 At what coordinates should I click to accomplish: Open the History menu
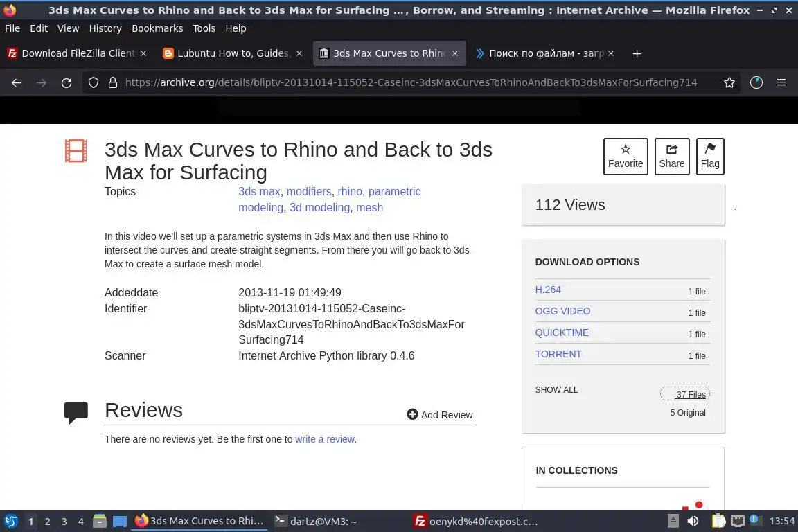tap(105, 28)
